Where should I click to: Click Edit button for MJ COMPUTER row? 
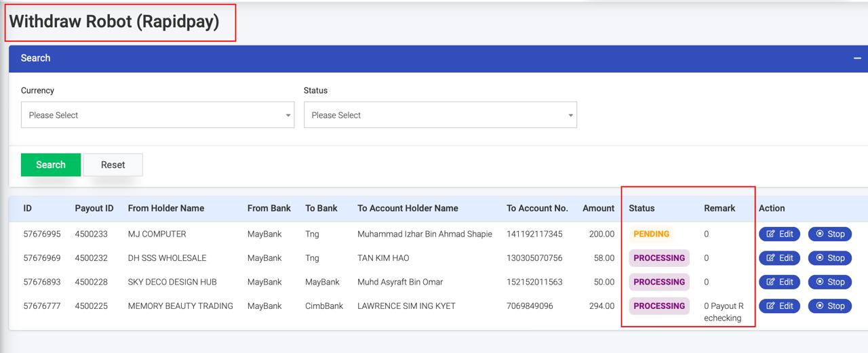tap(779, 234)
